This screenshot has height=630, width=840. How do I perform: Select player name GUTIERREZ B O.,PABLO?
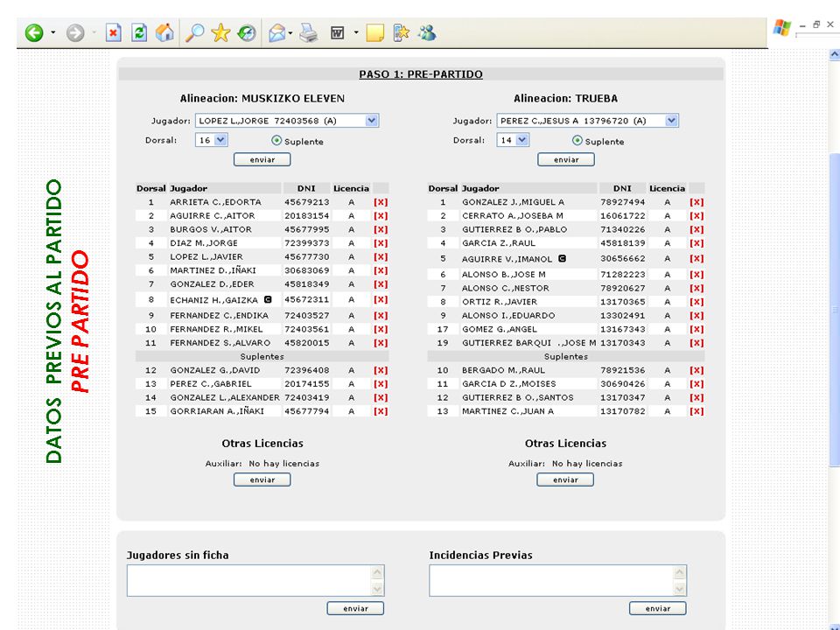pos(514,229)
